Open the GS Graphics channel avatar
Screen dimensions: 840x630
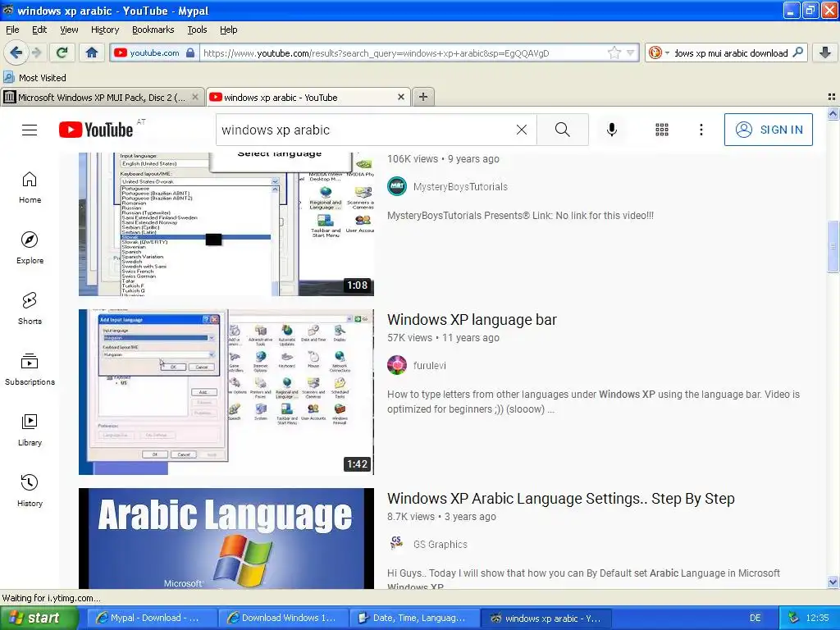tap(397, 545)
